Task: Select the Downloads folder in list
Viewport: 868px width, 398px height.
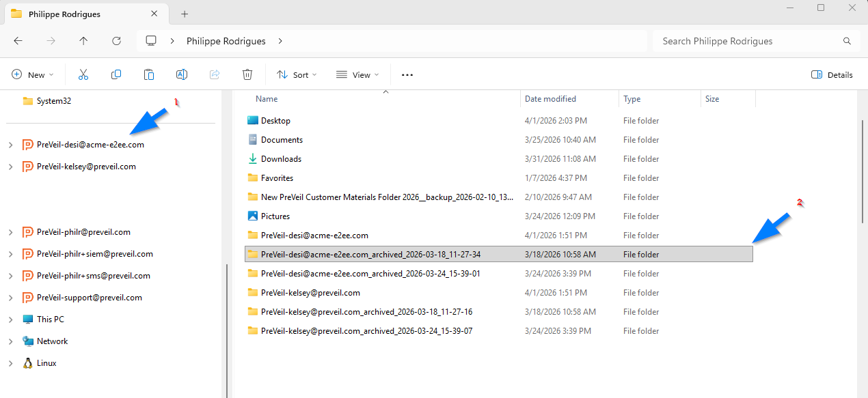Action: 281,159
